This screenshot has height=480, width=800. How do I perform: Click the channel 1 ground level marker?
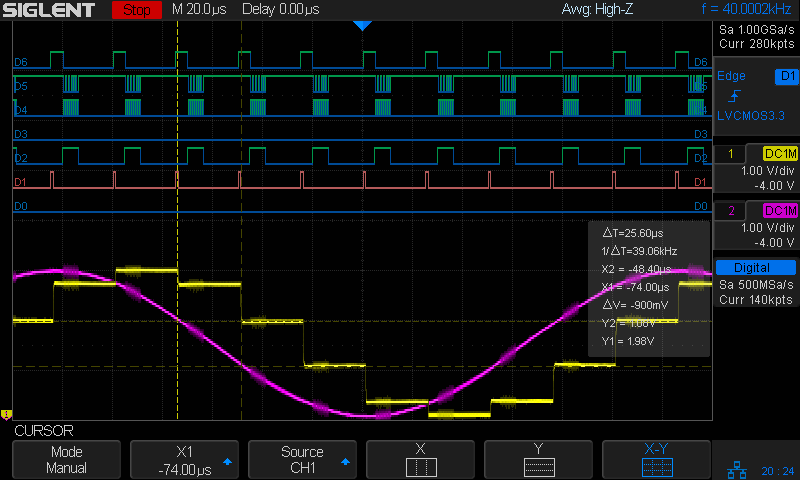click(x=6, y=414)
